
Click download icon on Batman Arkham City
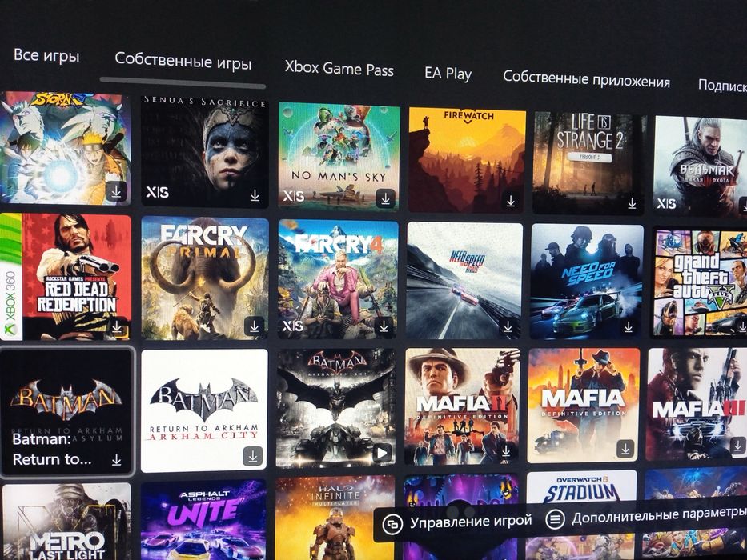[252, 456]
